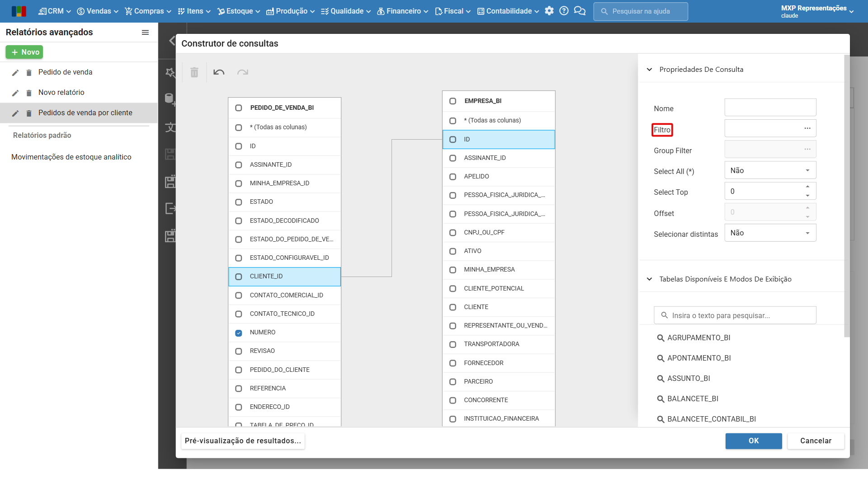Check the PEDIDO_DE_VENDA_BI table header checkbox
Screen dimensions: 868x488
pyautogui.click(x=239, y=108)
